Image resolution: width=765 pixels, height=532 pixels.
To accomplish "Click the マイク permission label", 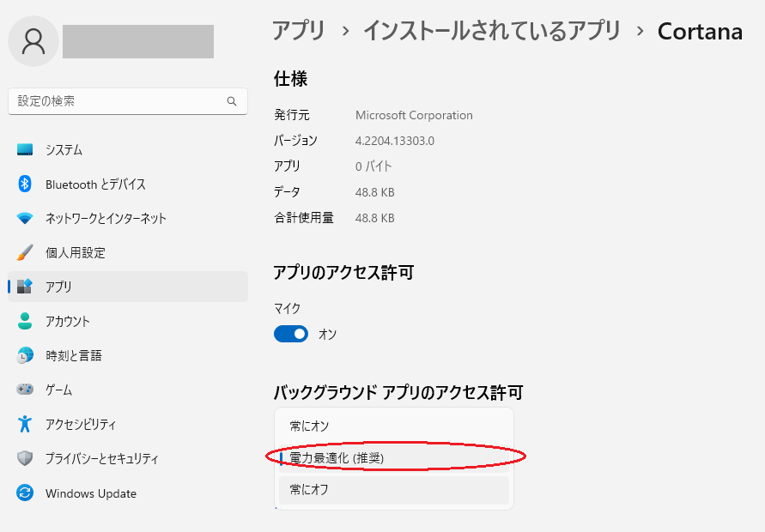I will pyautogui.click(x=287, y=308).
